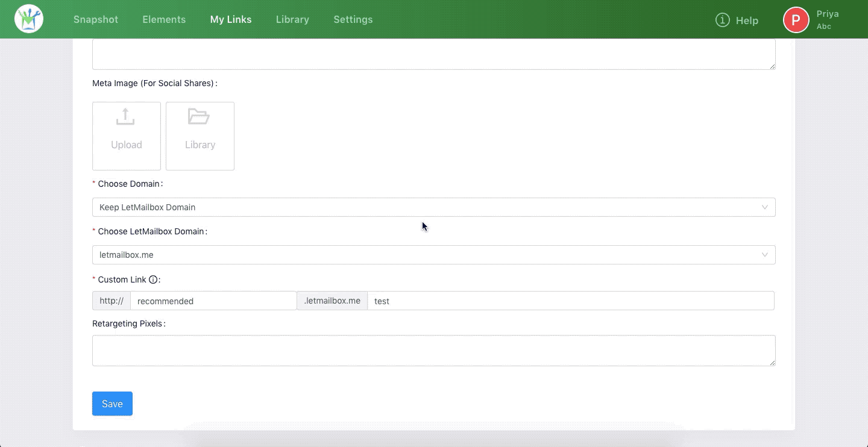
Task: Click the Choose LetMailbox Domain label
Action: pyautogui.click(x=153, y=231)
